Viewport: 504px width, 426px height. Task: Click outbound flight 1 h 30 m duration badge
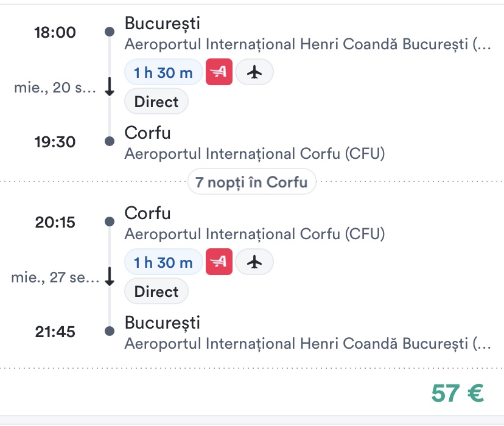(163, 72)
